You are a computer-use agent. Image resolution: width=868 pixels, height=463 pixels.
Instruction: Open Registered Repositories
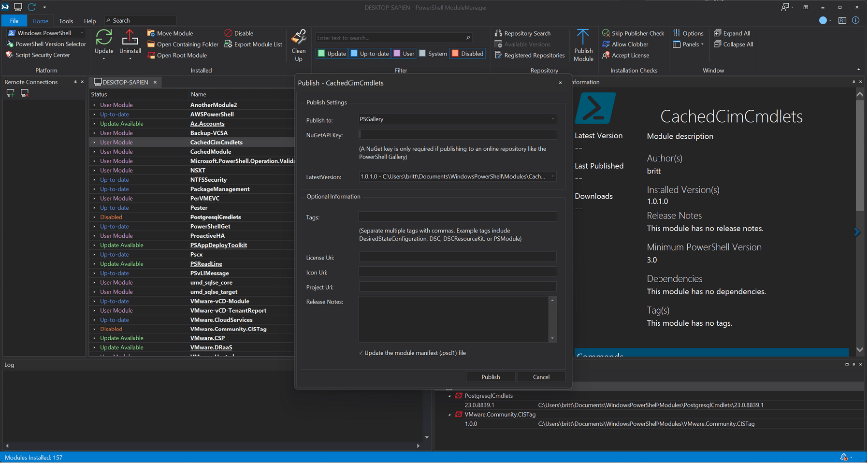click(529, 56)
